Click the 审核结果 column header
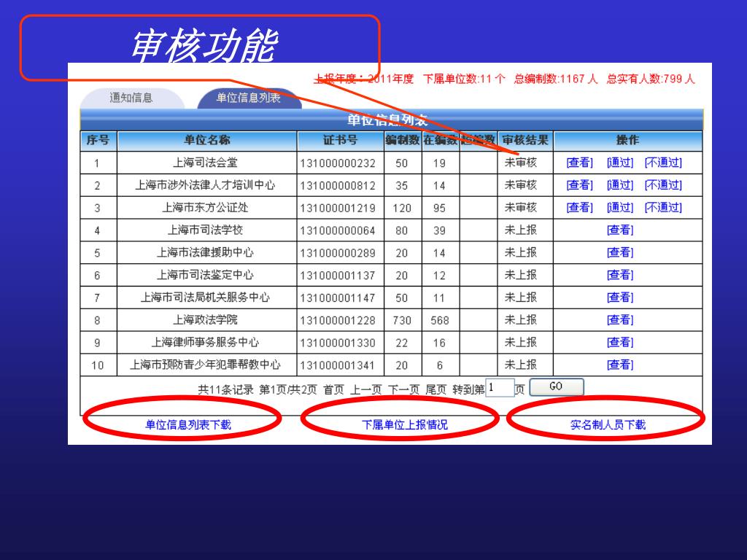 click(x=525, y=141)
